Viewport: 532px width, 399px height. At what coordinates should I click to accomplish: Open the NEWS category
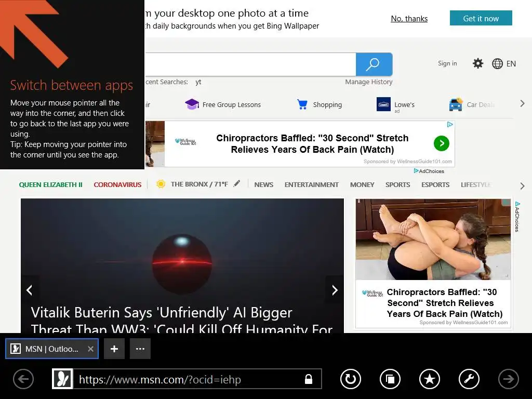click(x=263, y=184)
